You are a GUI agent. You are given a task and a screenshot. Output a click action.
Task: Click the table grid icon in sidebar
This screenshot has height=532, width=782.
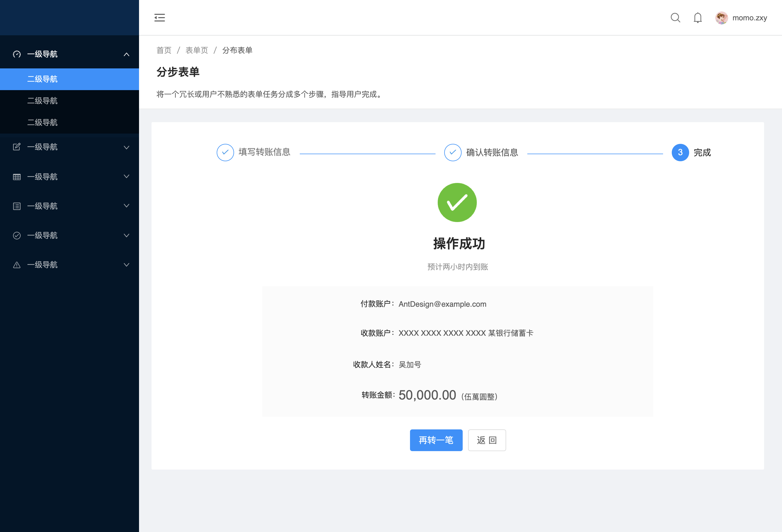[x=17, y=177]
